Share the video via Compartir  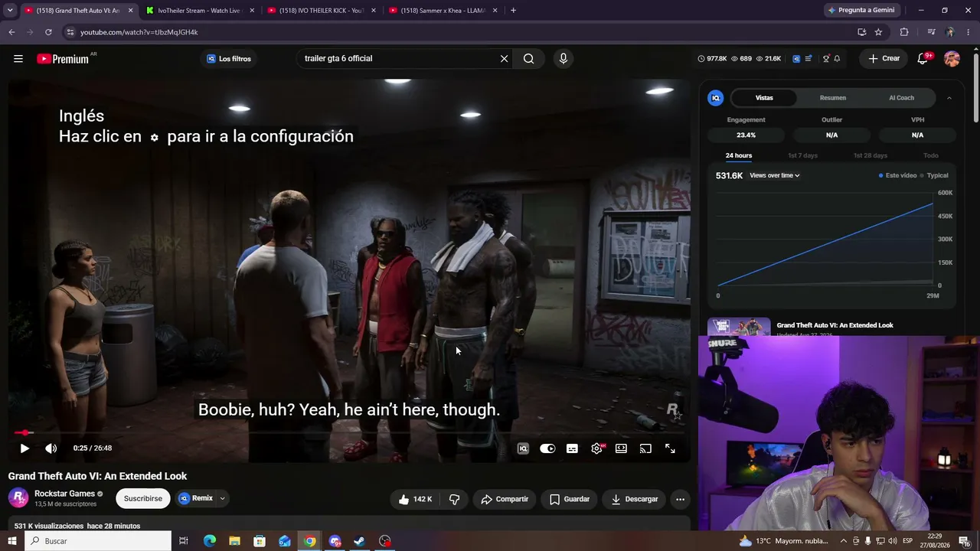point(505,499)
